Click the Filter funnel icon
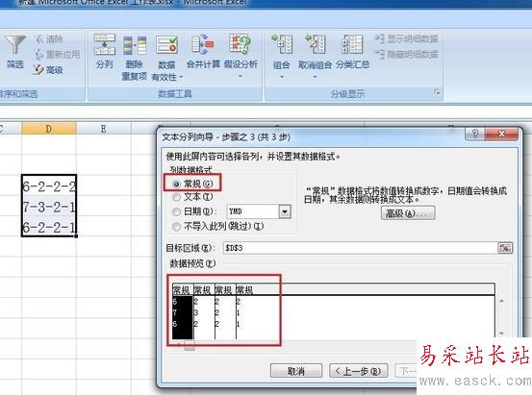The image size is (532, 395). point(15,45)
